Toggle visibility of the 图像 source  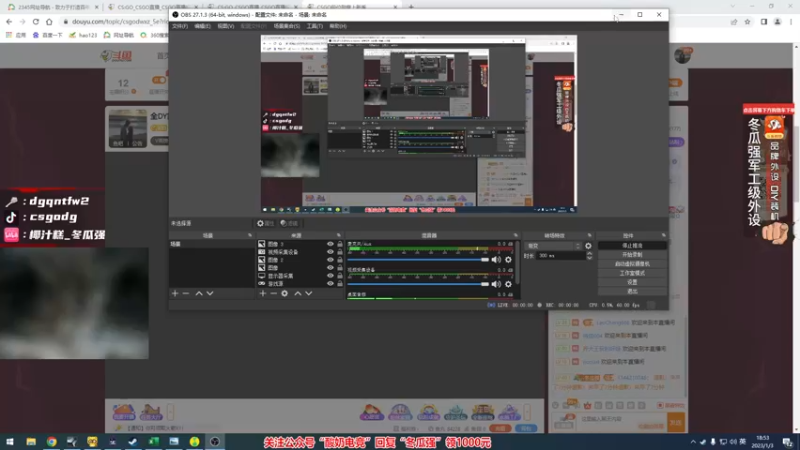click(330, 267)
